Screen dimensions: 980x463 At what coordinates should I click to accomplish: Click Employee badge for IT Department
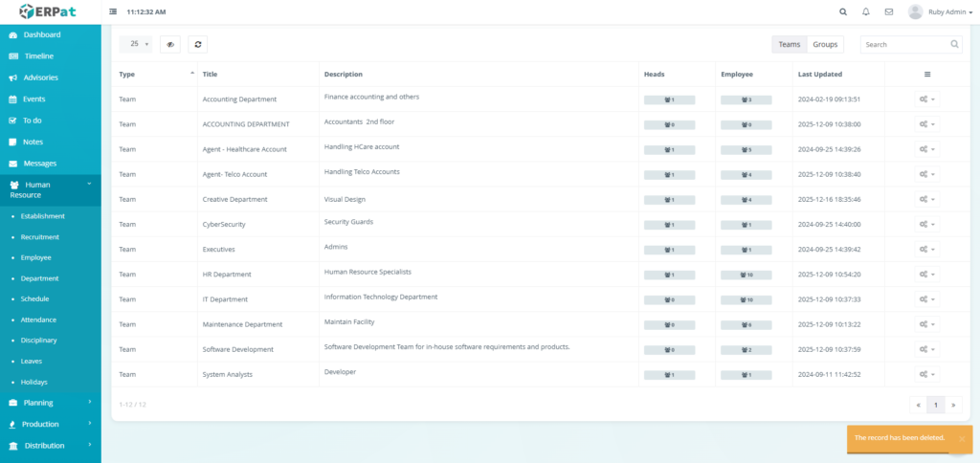[746, 300]
